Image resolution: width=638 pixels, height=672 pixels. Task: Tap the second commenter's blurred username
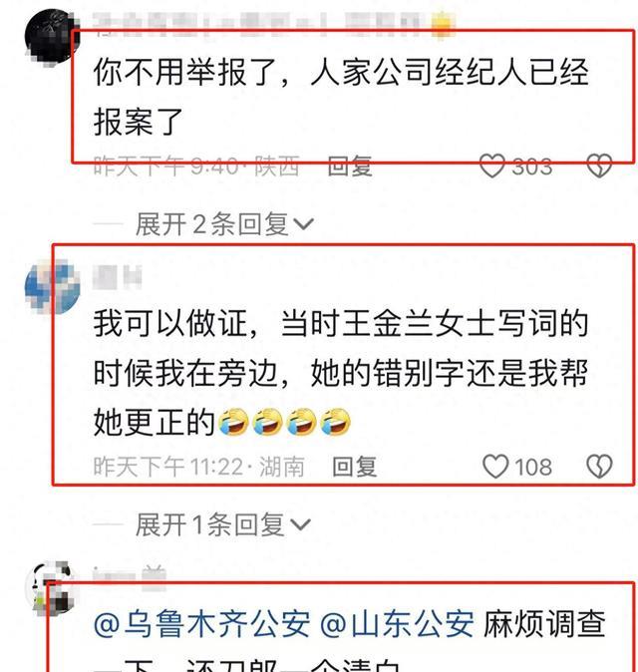[118, 277]
